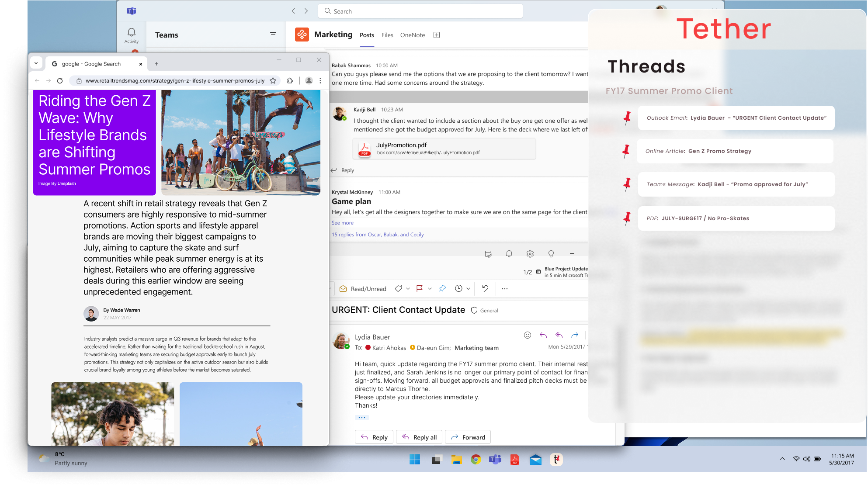Screen dimensions: 868x488
Task: Click the General sensitivity label
Action: pos(484,311)
